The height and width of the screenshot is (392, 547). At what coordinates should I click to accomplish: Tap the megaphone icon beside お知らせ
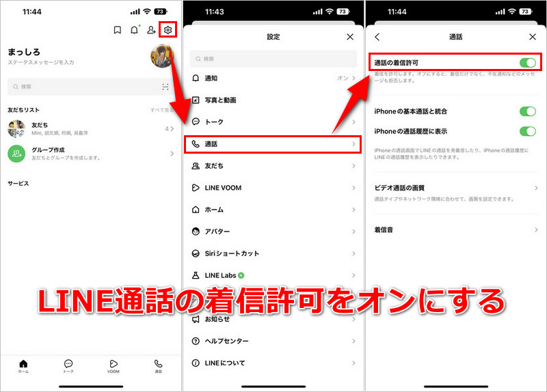pos(196,319)
